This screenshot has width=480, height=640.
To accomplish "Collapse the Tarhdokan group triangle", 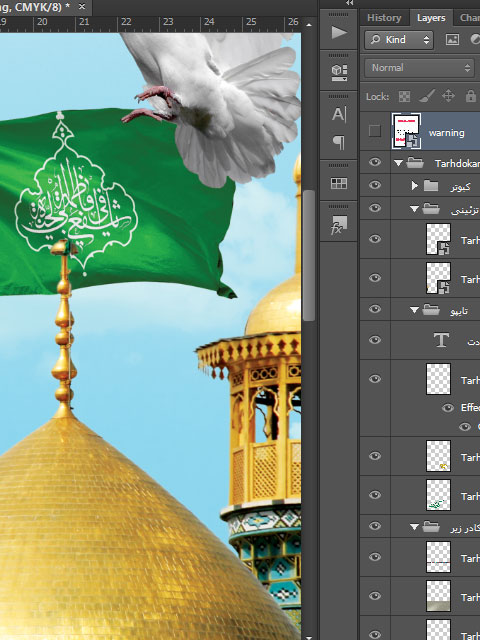I will pos(398,163).
